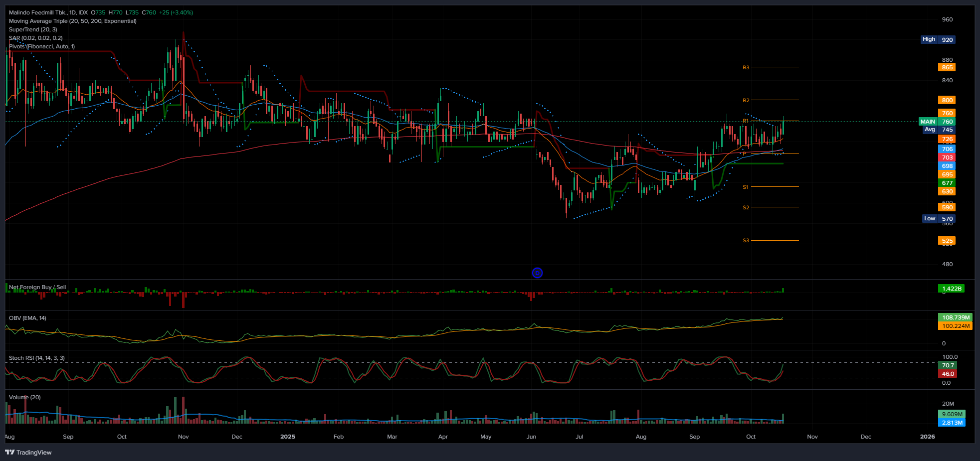980x461 pixels.
Task: Click the blue event marker near June
Action: (537, 273)
